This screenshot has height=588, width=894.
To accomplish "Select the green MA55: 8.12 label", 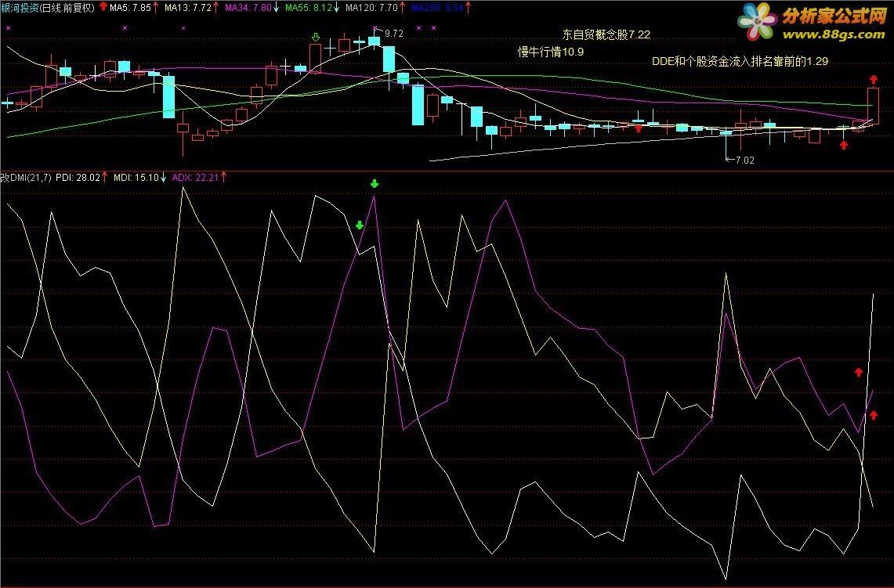I will click(x=309, y=7).
